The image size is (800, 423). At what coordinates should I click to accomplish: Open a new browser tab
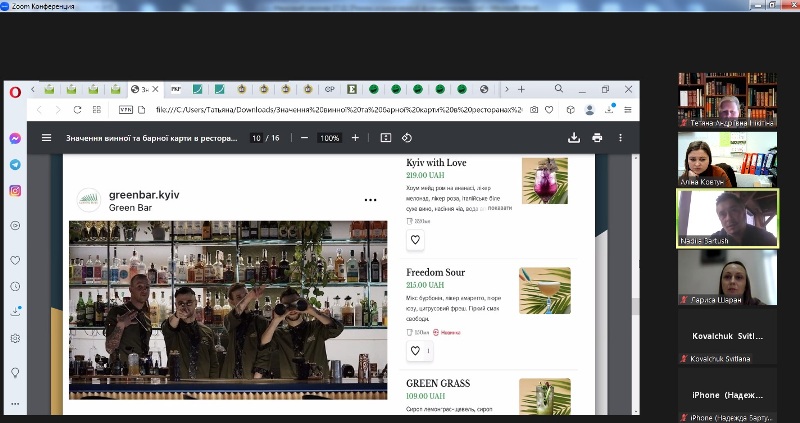tap(521, 89)
